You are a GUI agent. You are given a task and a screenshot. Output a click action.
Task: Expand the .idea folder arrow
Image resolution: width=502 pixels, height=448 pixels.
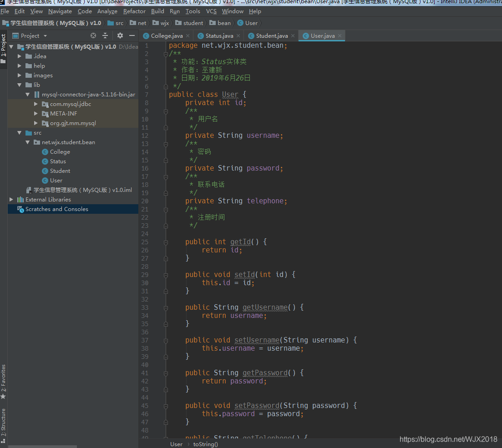[20, 56]
